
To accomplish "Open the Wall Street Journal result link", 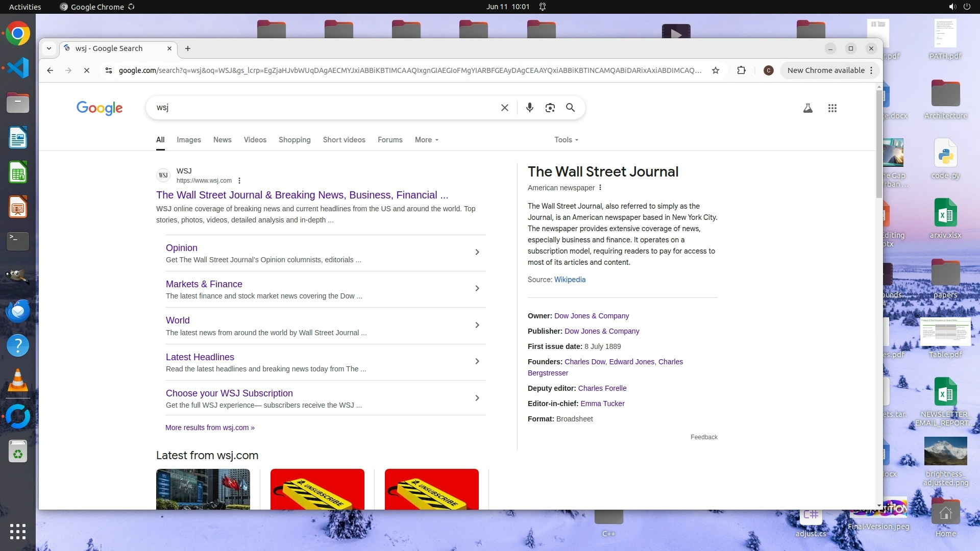I will 302,195.
